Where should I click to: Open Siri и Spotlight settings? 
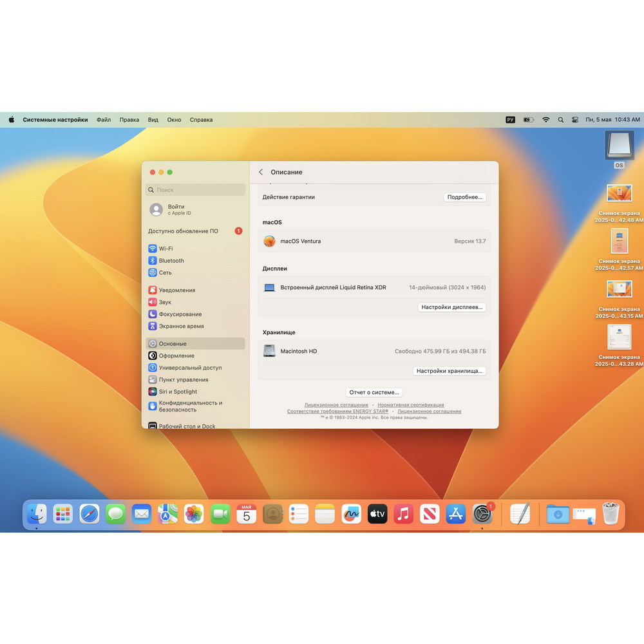click(196, 392)
